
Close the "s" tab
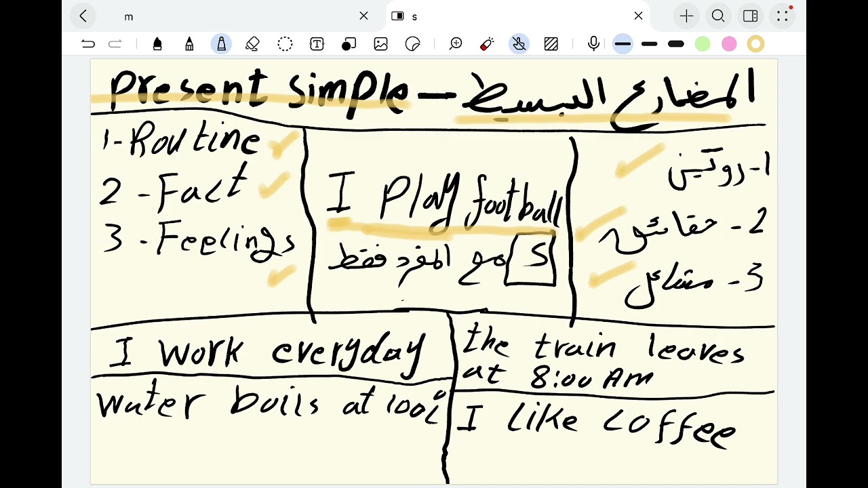638,16
